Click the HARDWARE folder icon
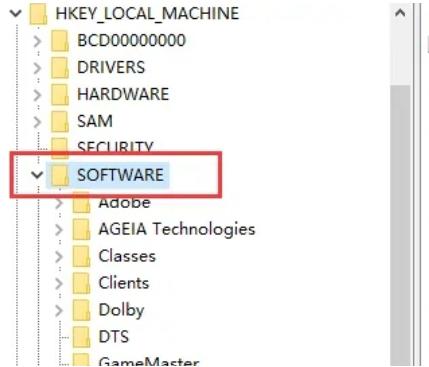This screenshot has width=429, height=367. [x=60, y=95]
